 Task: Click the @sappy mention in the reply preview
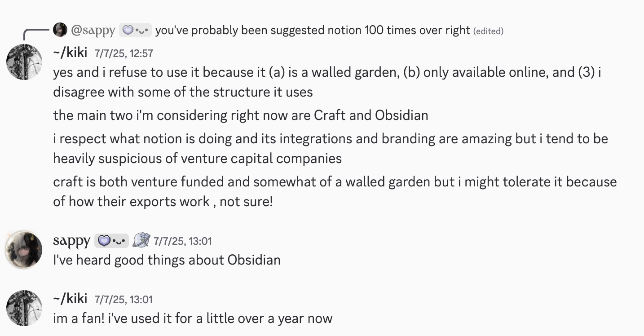point(93,31)
